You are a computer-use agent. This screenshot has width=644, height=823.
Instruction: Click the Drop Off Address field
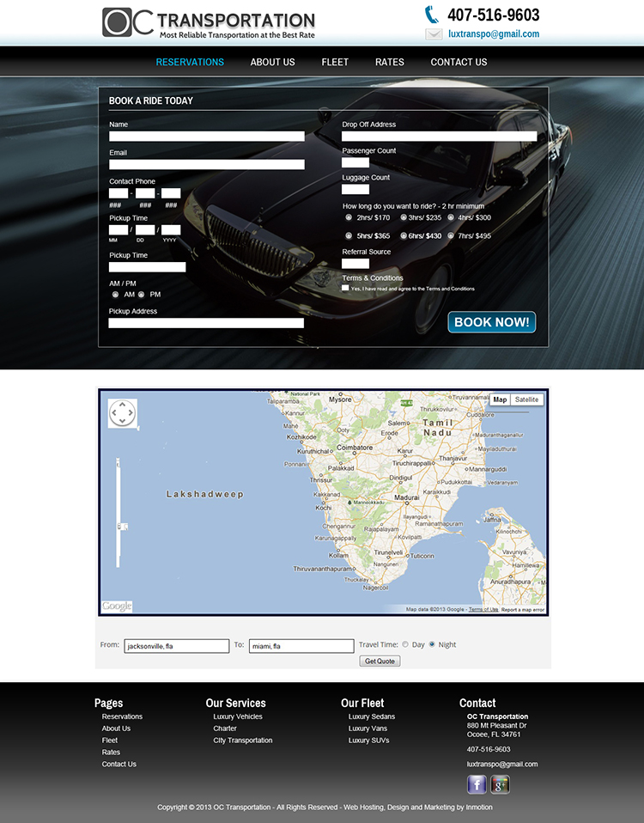[439, 137]
